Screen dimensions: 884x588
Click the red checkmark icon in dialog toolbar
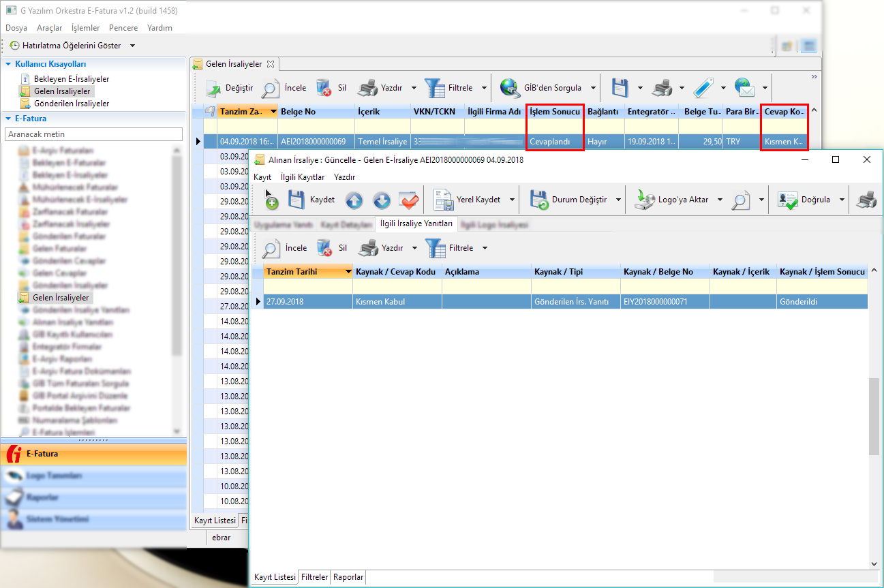[409, 200]
